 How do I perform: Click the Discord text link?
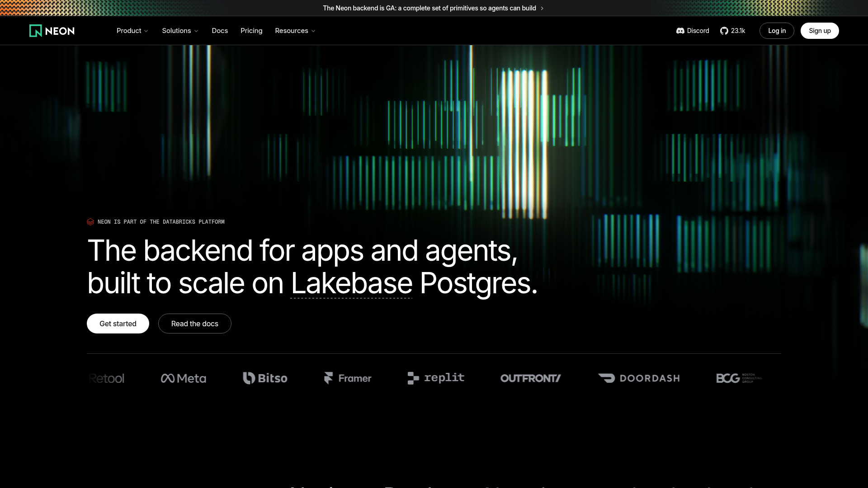pos(698,31)
